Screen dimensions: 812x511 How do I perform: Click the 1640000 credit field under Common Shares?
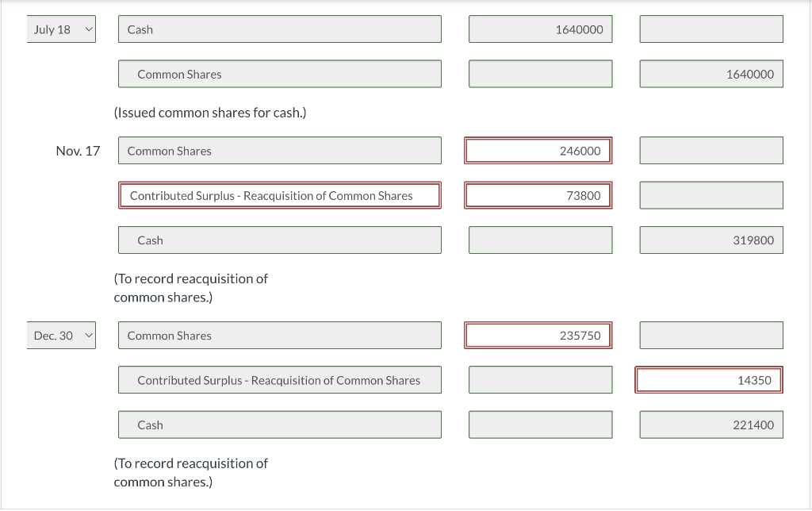coord(710,73)
